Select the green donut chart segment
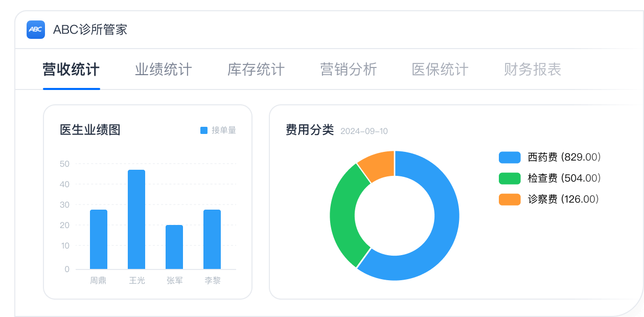This screenshot has width=644, height=317. pyautogui.click(x=343, y=215)
